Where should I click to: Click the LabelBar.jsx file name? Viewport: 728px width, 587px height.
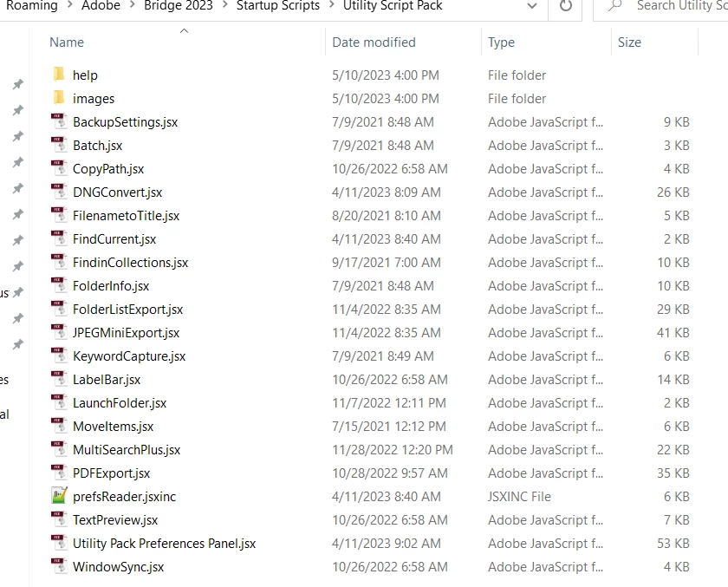[x=107, y=380]
